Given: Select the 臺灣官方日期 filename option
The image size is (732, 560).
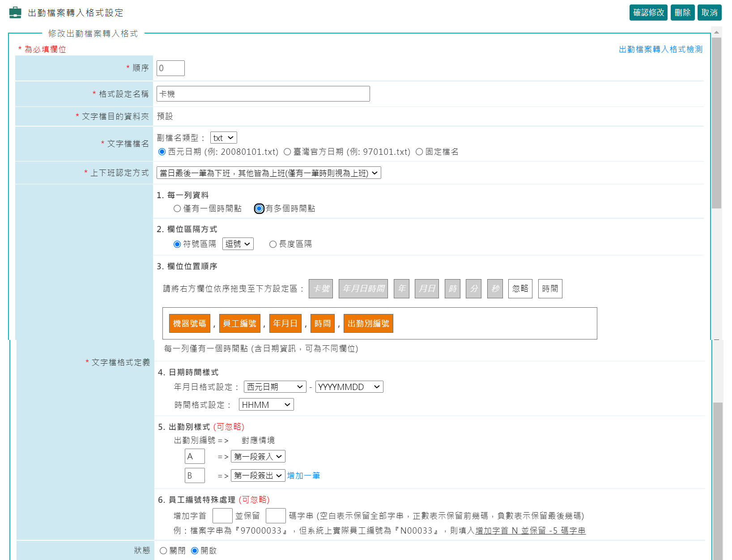Looking at the screenshot, I should (x=287, y=152).
